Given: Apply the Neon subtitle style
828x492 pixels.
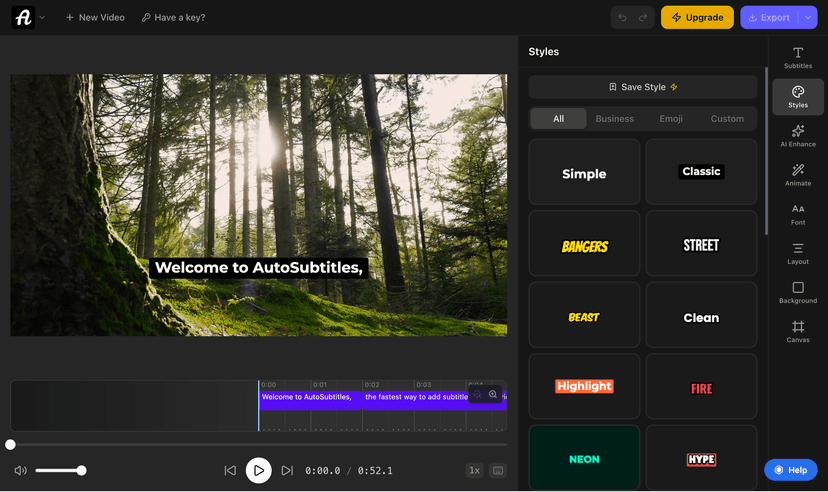Looking at the screenshot, I should point(584,458).
